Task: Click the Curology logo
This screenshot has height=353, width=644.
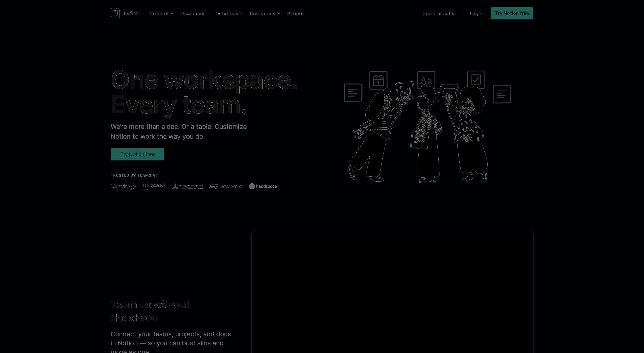Action: pyautogui.click(x=123, y=186)
